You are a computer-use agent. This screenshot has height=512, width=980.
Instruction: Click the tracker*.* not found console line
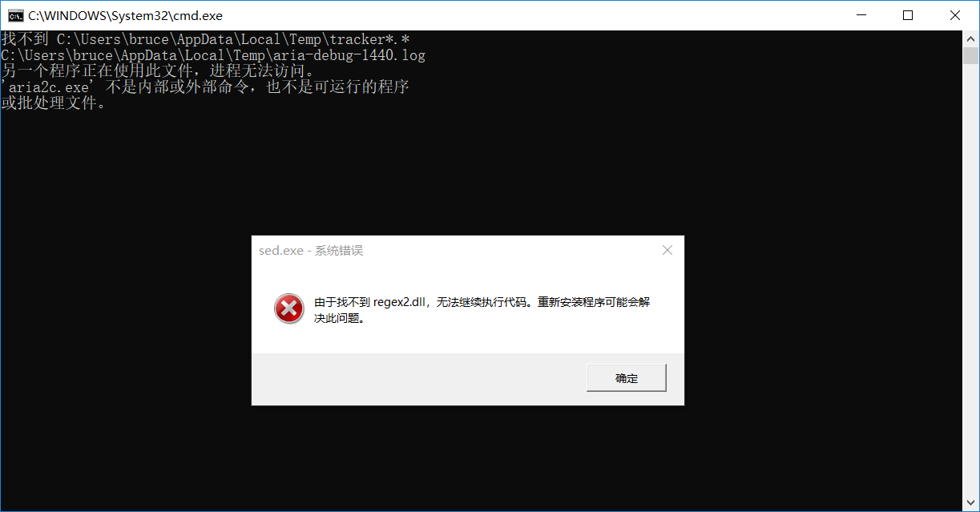click(x=206, y=39)
